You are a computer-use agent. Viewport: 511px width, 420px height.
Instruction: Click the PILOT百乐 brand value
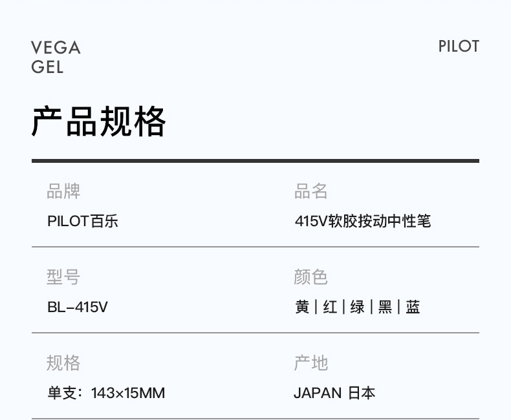click(x=82, y=222)
